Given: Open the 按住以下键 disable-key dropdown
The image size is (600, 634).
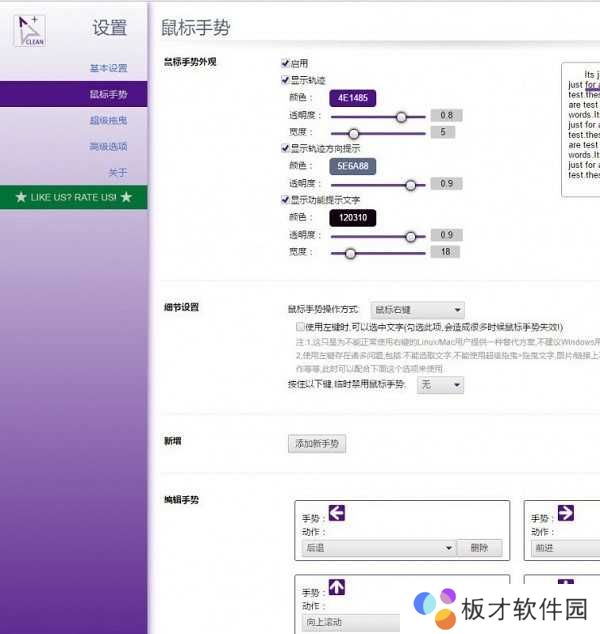Looking at the screenshot, I should click(441, 384).
